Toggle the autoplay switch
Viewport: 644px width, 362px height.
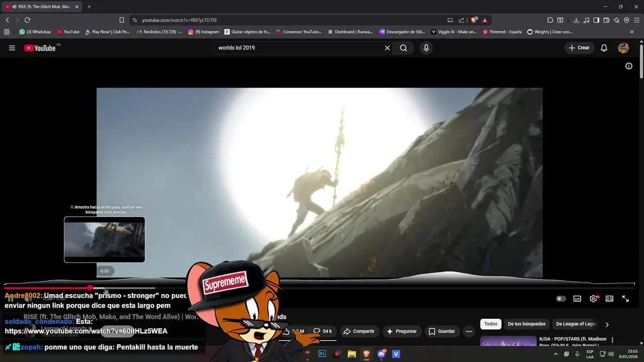tap(561, 299)
